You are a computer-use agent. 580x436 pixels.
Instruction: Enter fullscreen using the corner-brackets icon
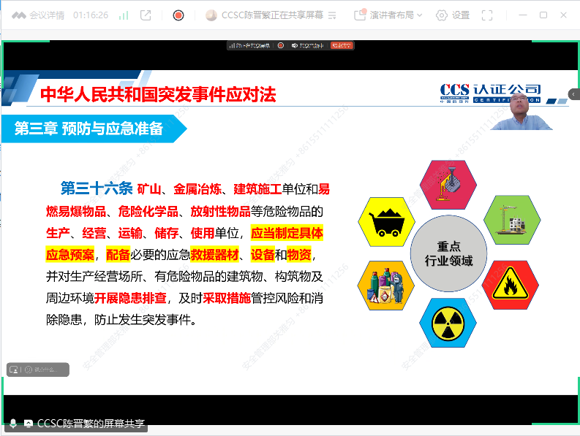point(487,15)
